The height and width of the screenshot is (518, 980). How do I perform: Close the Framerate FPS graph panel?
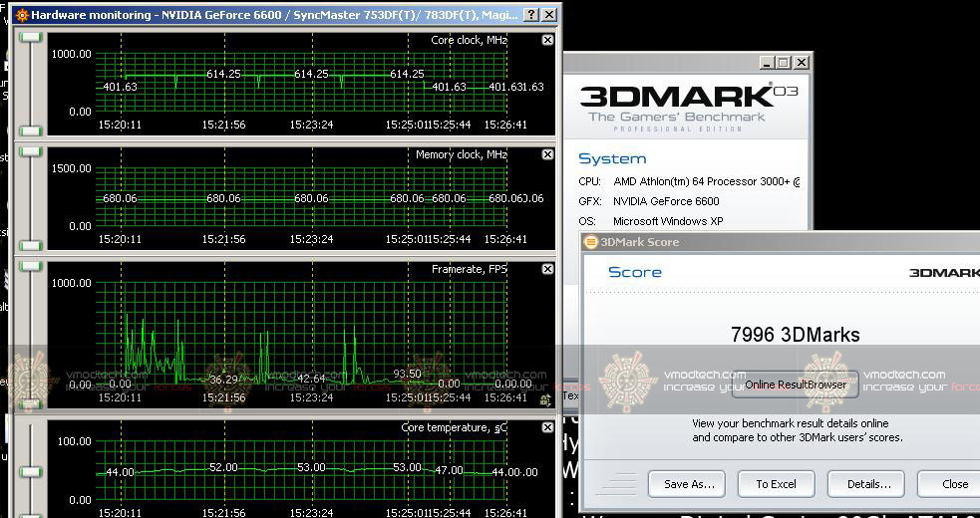tap(547, 269)
